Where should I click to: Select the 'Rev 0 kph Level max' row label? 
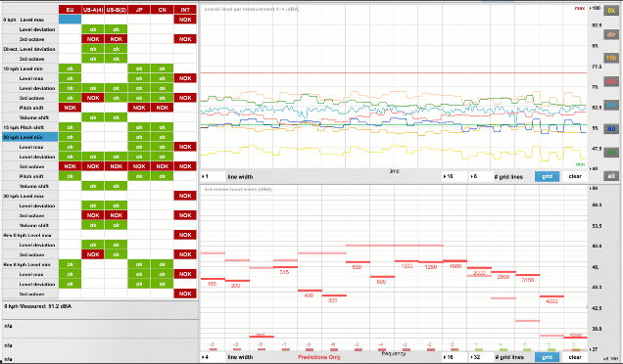point(30,235)
